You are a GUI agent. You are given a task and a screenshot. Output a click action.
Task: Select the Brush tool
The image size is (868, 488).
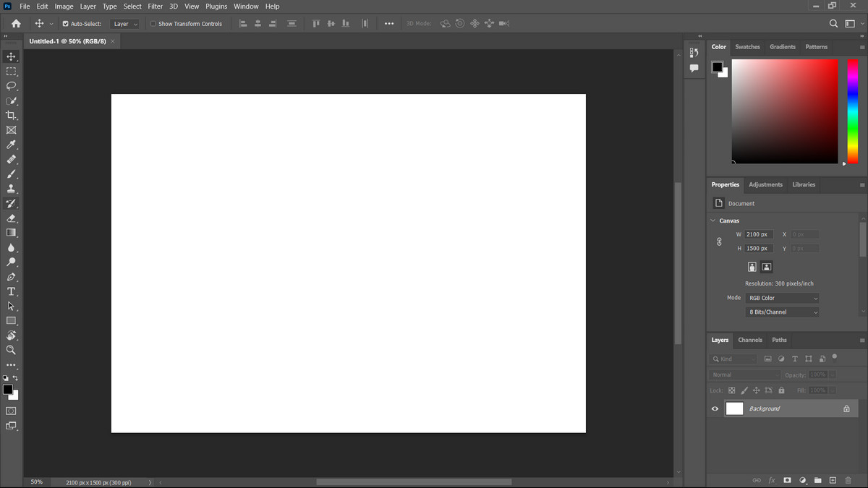[11, 174]
